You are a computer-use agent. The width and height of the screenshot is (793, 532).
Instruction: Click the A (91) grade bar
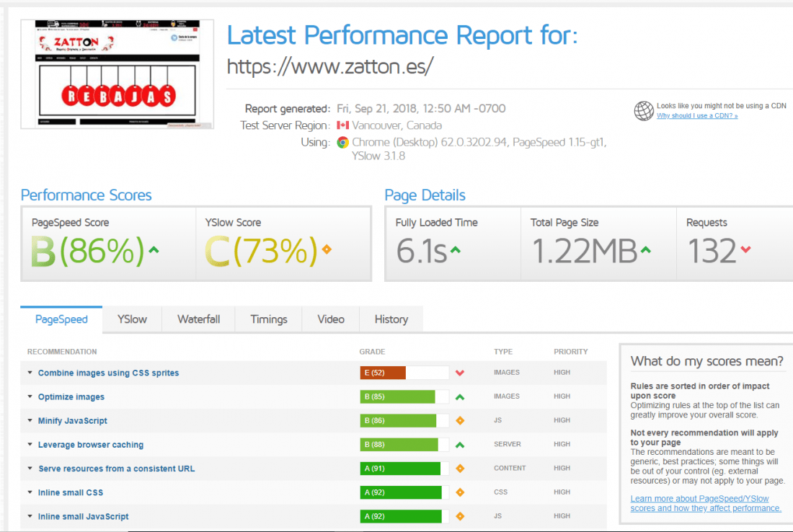tap(404, 469)
